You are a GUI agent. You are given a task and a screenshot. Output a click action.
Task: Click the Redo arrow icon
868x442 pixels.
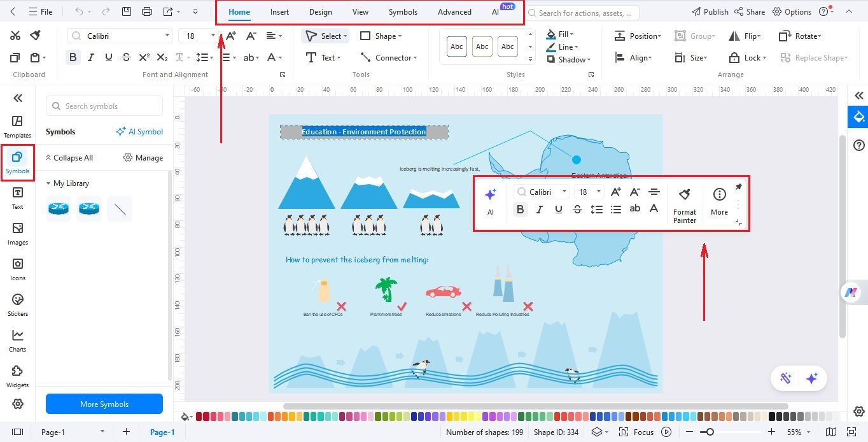click(x=106, y=11)
